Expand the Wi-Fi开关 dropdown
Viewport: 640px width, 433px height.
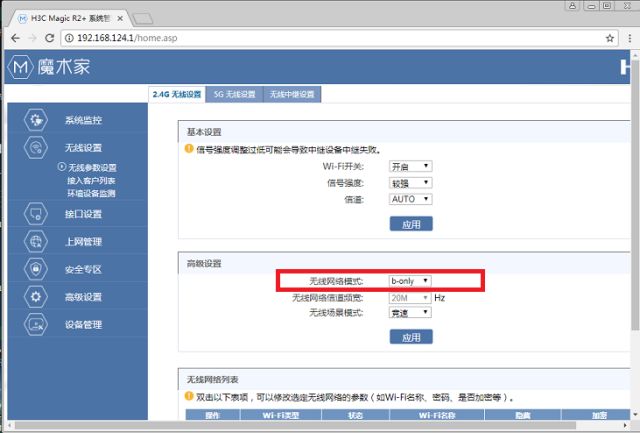click(411, 166)
